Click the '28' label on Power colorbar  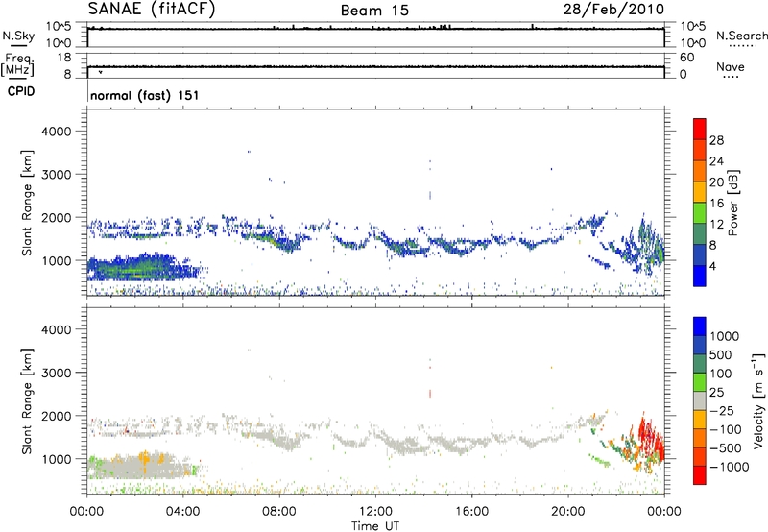pyautogui.click(x=716, y=140)
